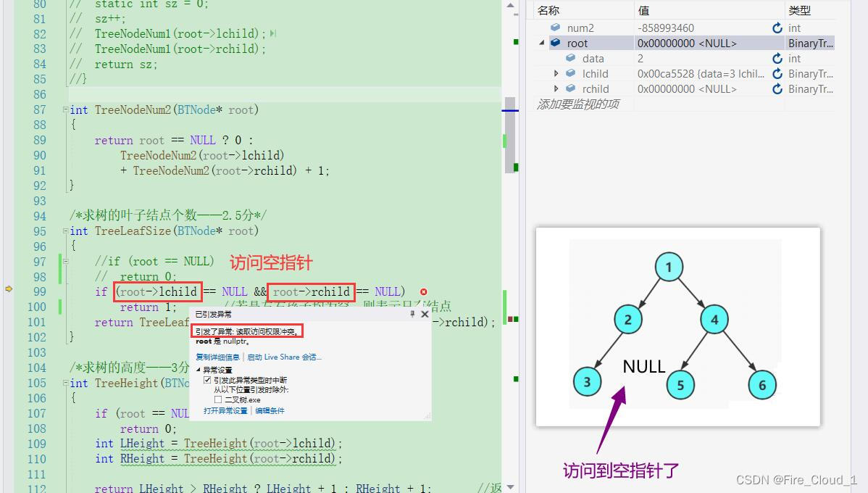Viewport: 868px width, 493px height.
Task: Click the 编辑条件 link
Action: pyautogui.click(x=270, y=410)
